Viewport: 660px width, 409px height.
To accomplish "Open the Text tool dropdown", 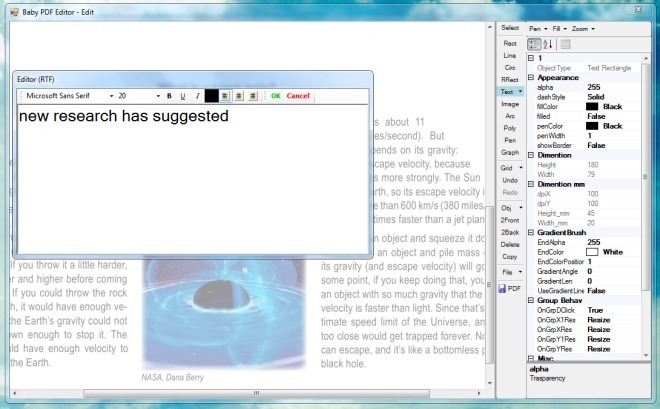I will (x=521, y=91).
